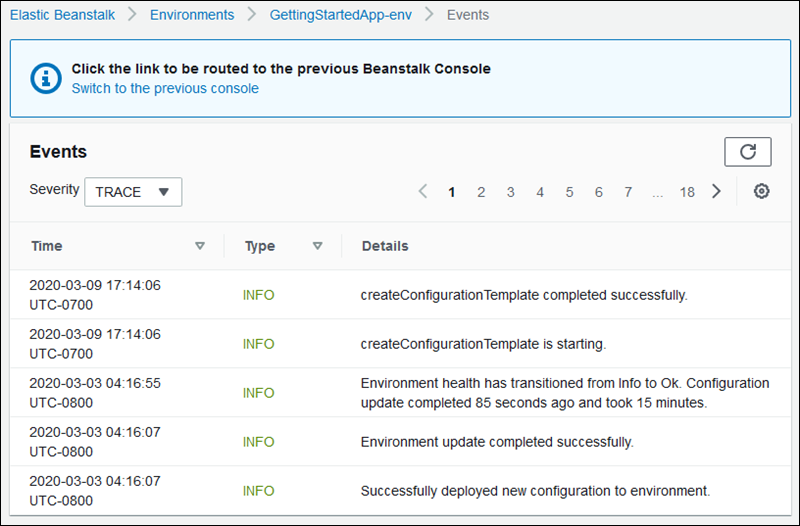Open the Severity TRACE dropdown
The image size is (800, 526).
coord(133,192)
